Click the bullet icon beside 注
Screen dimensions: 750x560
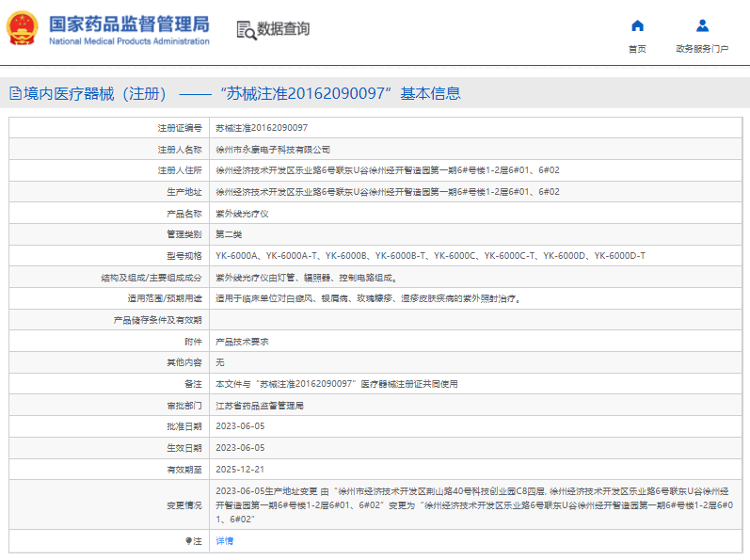188,541
